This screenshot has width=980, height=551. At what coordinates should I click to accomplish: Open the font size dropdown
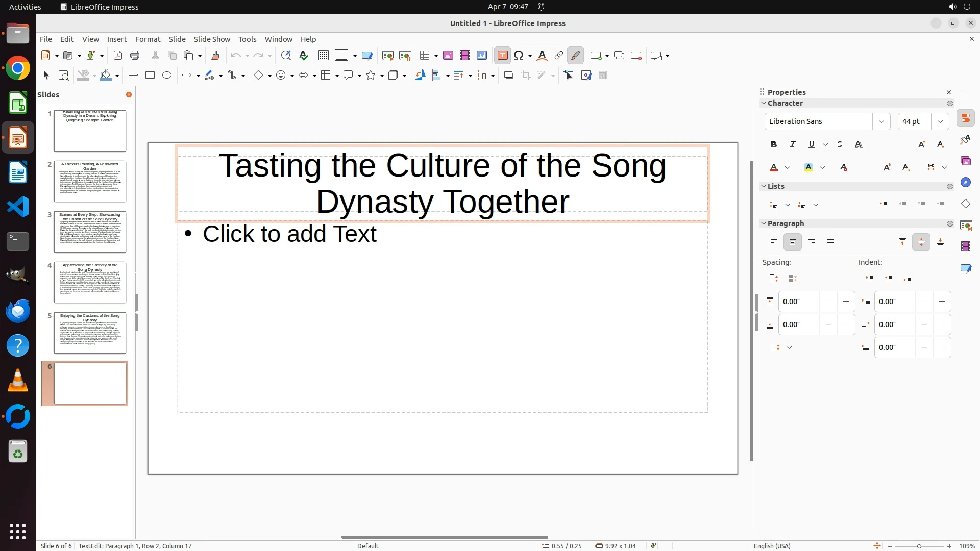pyautogui.click(x=940, y=121)
